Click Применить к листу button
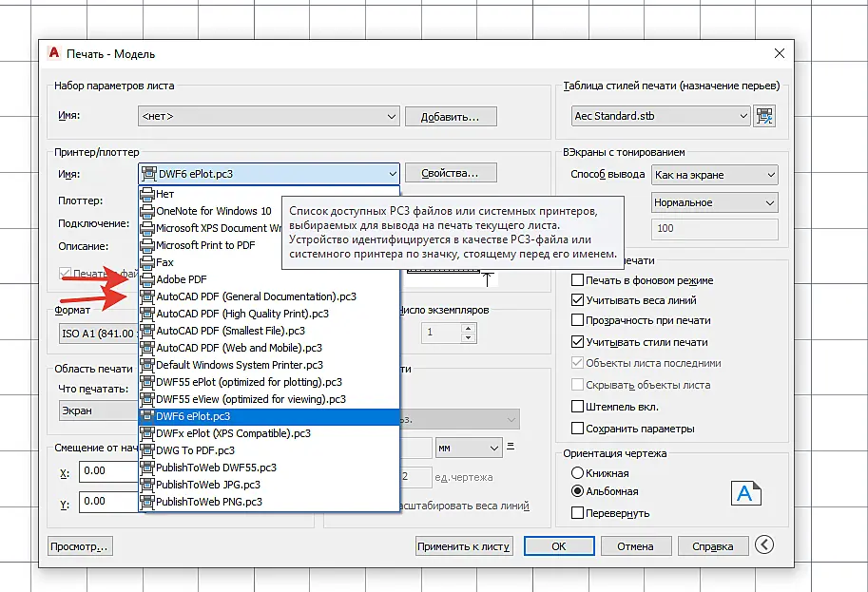 coord(464,546)
